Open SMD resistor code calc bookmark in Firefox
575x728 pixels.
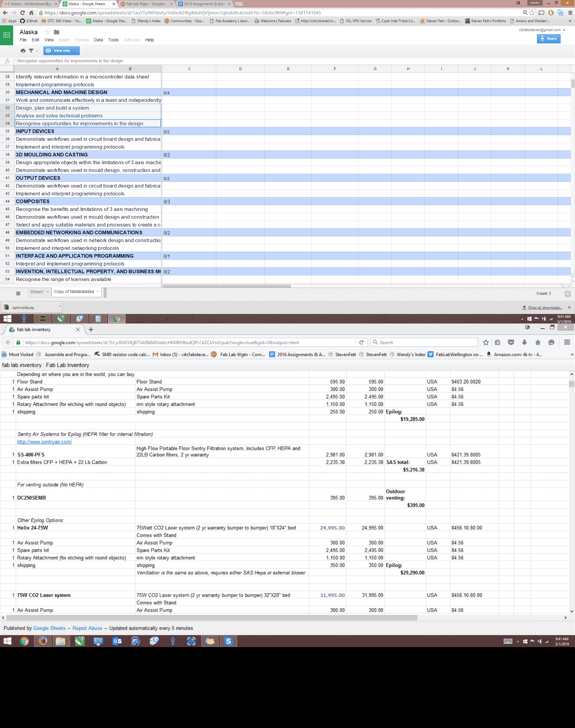(122, 355)
